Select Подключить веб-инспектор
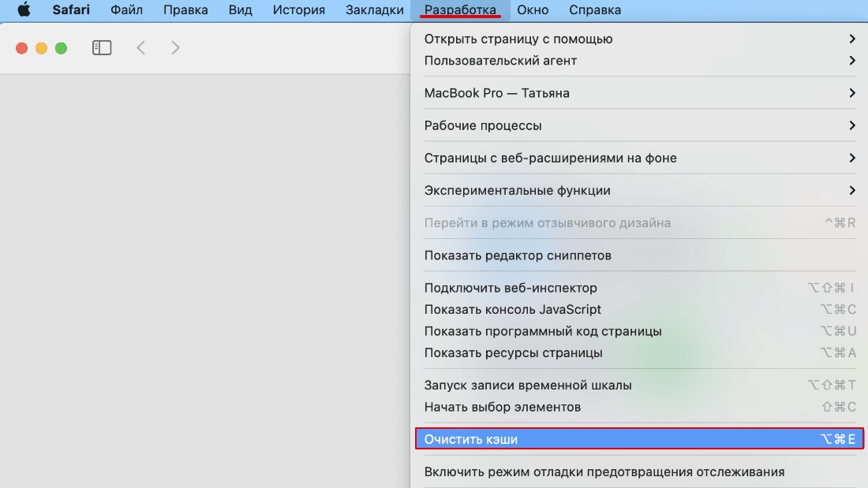868x488 pixels. pyautogui.click(x=639, y=288)
